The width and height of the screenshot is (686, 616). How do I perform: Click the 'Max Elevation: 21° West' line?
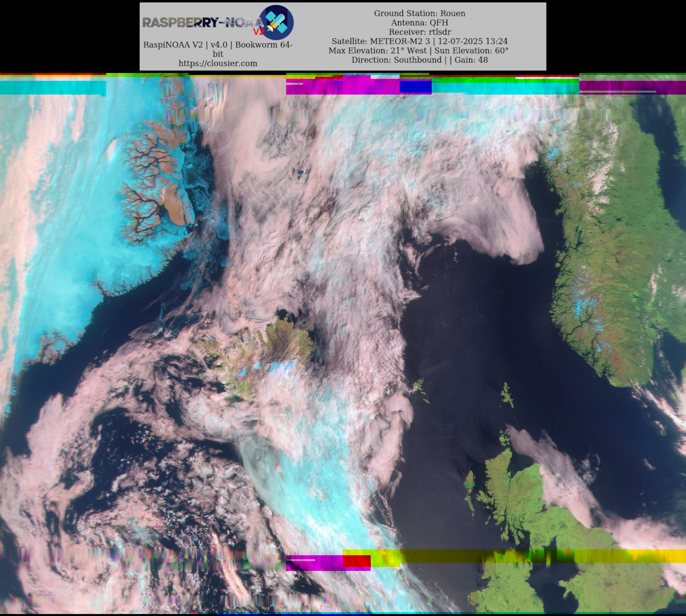point(419,50)
